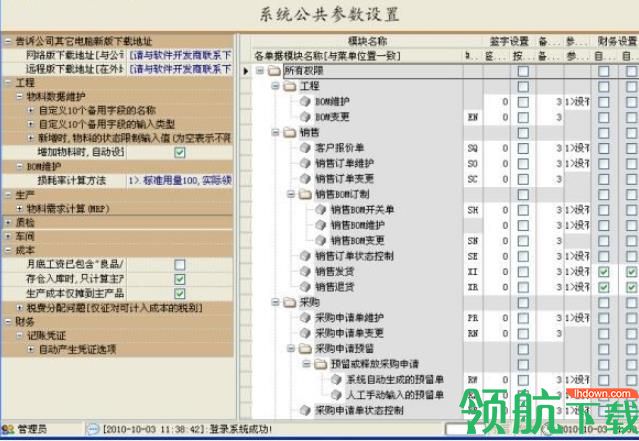
Task: Click the folder icon for 销售 module group
Action: (290, 133)
